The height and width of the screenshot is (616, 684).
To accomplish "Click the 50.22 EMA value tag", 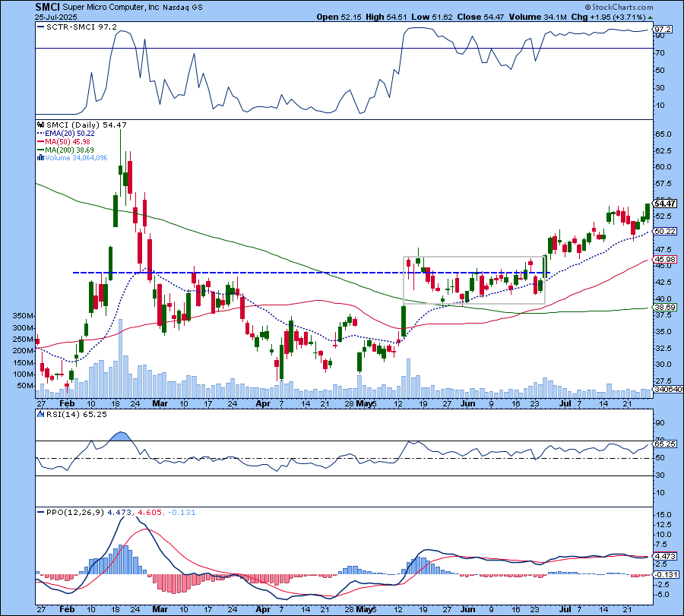I will pos(664,231).
